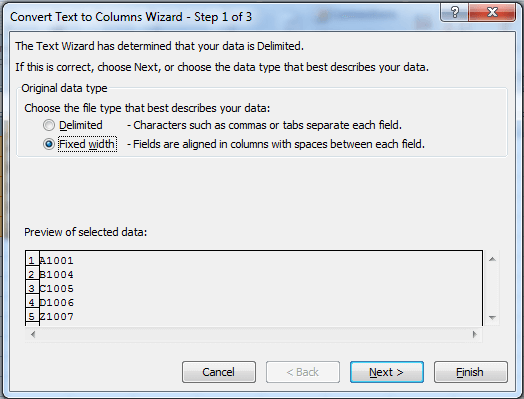
Task: Click Finish to complete the wizard
Action: pos(471,372)
